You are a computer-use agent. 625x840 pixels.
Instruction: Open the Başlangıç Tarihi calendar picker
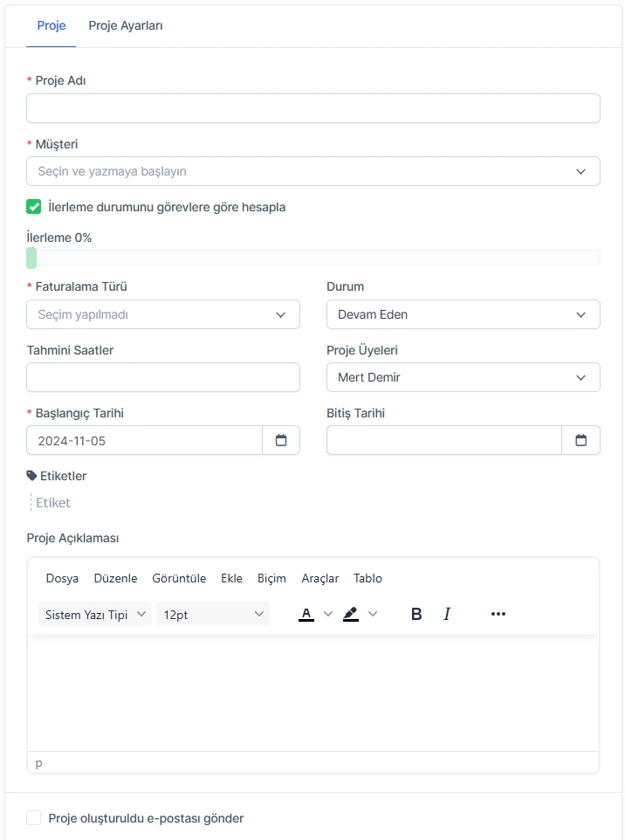pos(280,440)
